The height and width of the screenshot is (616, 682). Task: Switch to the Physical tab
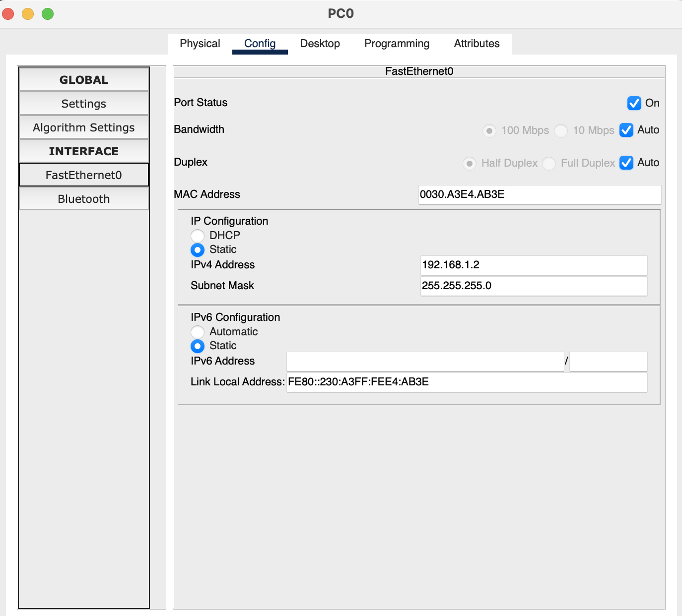point(200,44)
